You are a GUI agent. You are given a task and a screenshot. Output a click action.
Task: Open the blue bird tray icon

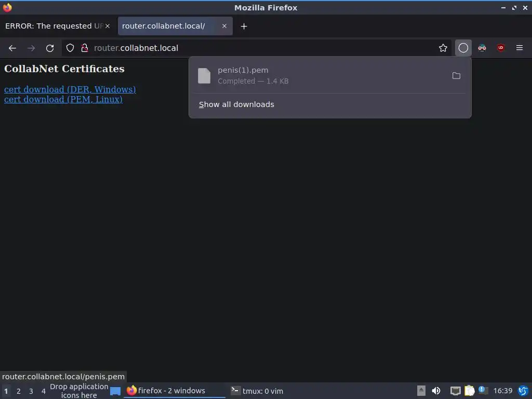523,391
